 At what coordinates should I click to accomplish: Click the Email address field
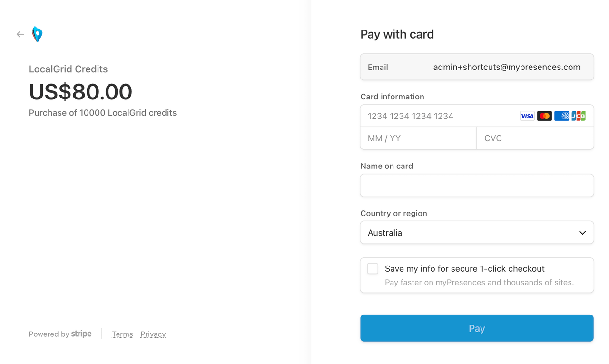click(x=477, y=67)
